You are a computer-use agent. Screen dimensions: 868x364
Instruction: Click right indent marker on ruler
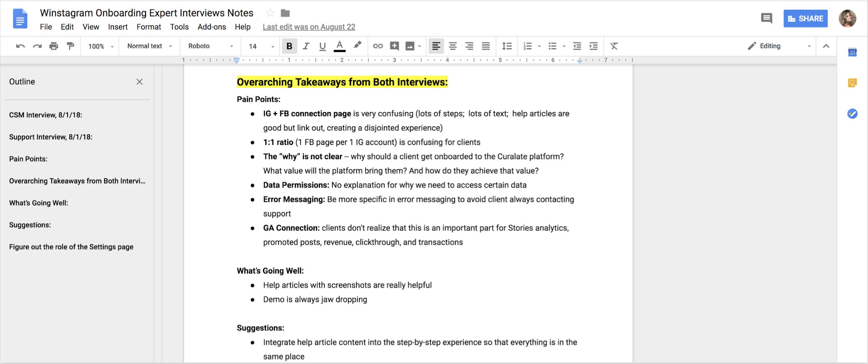[x=580, y=61]
